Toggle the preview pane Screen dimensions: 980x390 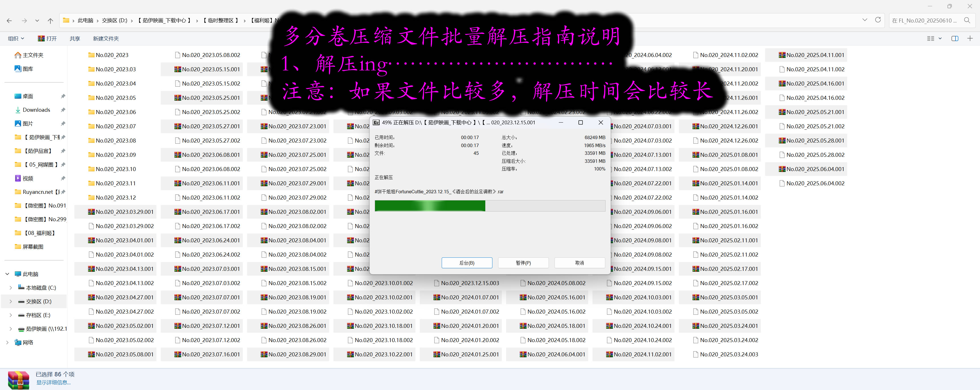point(955,38)
